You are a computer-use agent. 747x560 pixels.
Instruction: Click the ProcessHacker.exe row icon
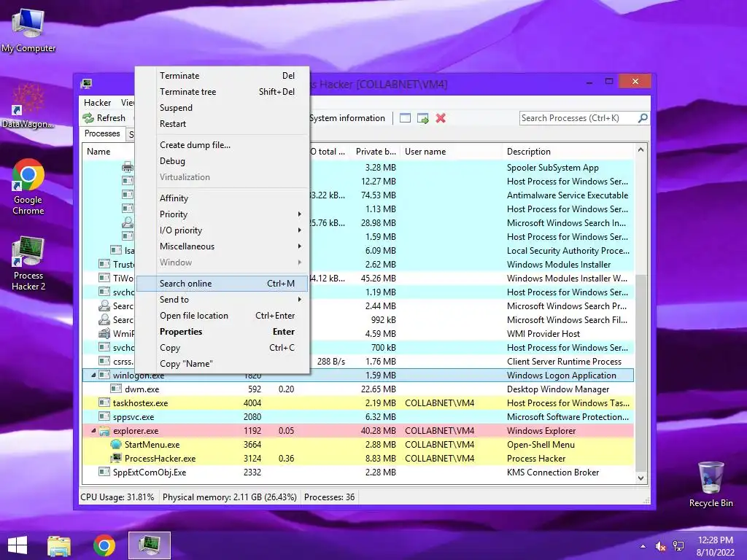(116, 459)
